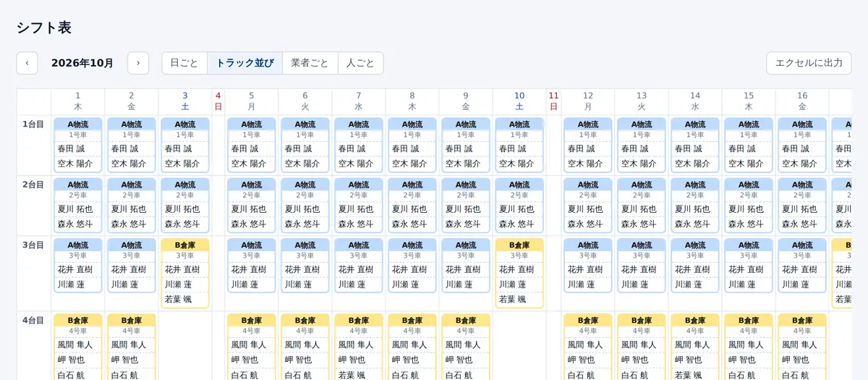The image size is (868, 380).
Task: Open the B倉庫 3号車 card on day 3
Action: coord(185,274)
